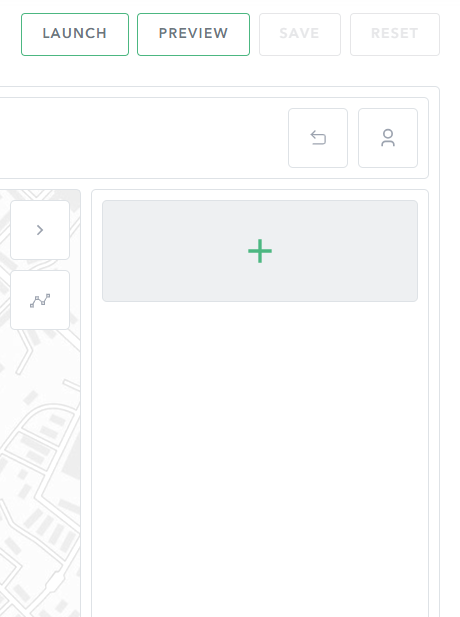Click the blank toolbar area left of undo

144,138
